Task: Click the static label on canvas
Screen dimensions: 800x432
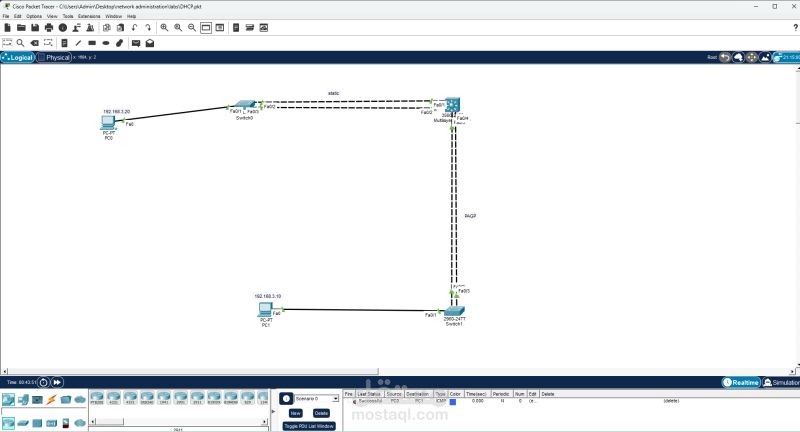Action: pos(334,93)
